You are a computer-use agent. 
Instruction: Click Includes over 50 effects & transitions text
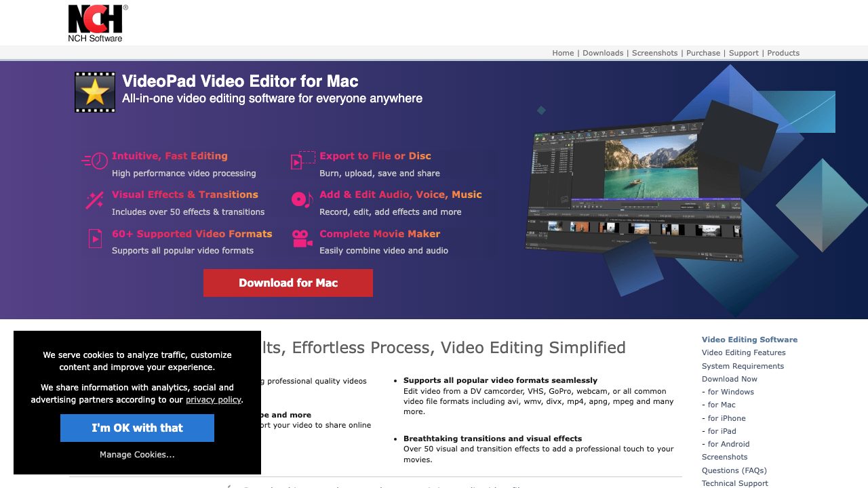(x=189, y=212)
